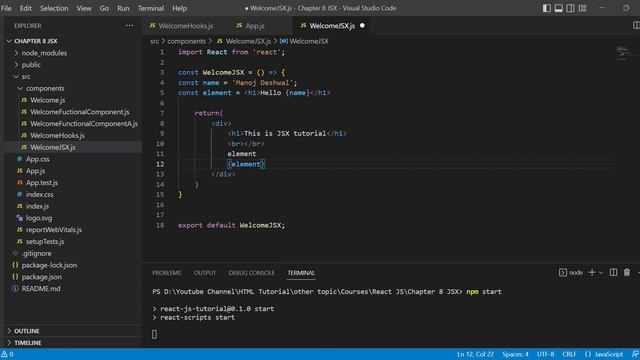Close unsaved WelcomeJSX.js tab dot
This screenshot has width=640, height=360.
point(362,25)
